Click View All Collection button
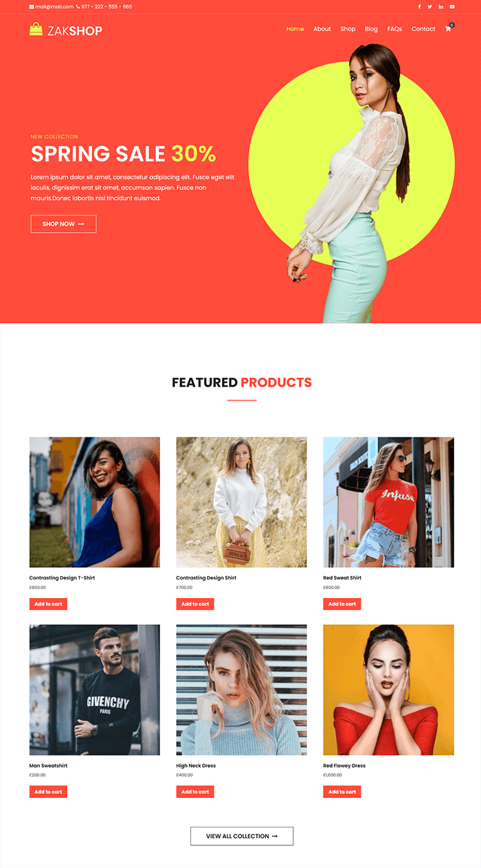This screenshot has width=481, height=868. pos(242,836)
